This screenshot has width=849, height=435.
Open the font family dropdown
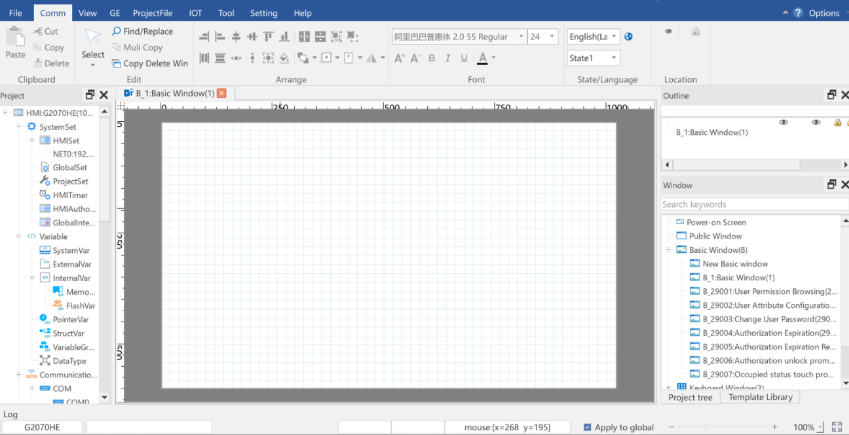pyautogui.click(x=521, y=36)
